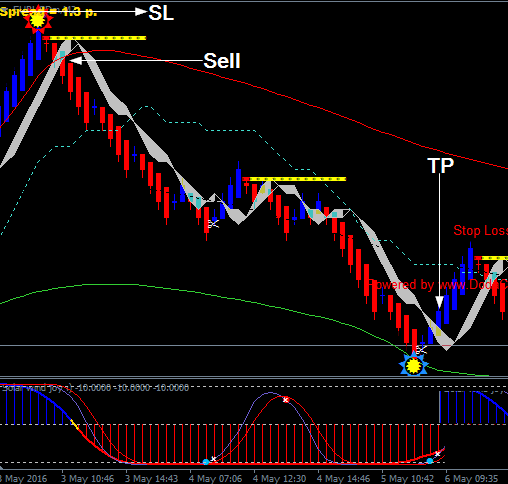Select the yellow line under Stop Loss label
Viewport: 508px width, 484px height.
click(x=495, y=258)
